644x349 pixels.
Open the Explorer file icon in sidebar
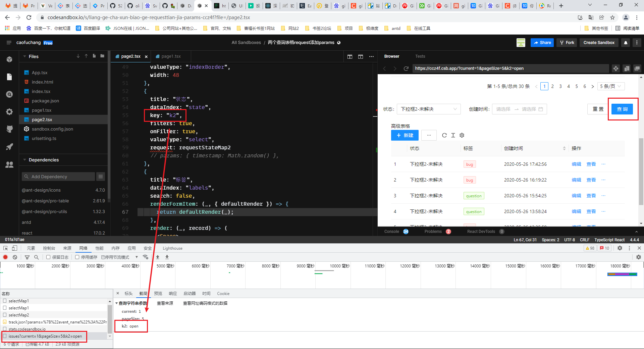9,77
